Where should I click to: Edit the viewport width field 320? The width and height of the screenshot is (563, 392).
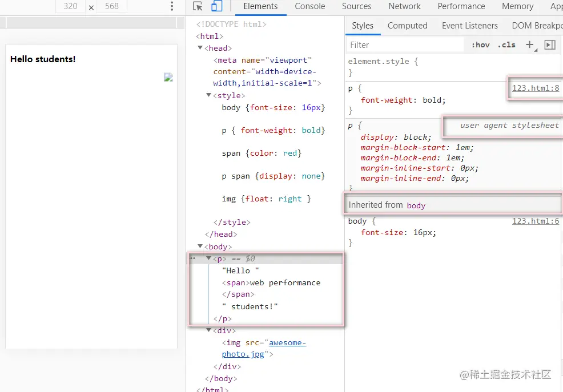(70, 6)
